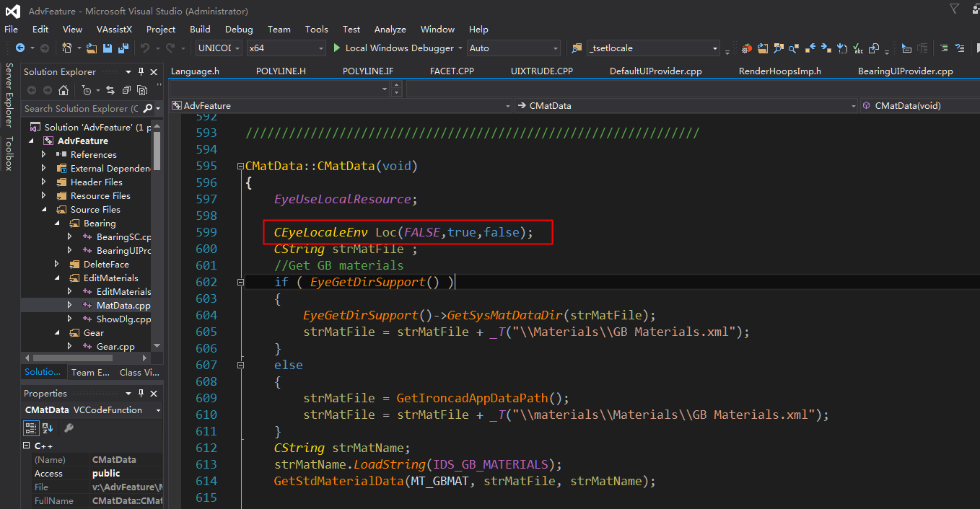Expand the Gear folder in tree

coord(56,333)
